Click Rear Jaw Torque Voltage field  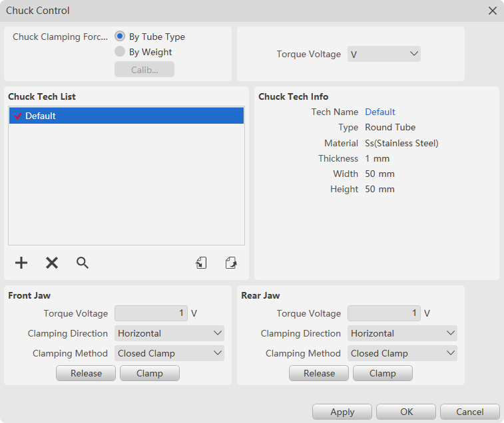pyautogui.click(x=384, y=313)
